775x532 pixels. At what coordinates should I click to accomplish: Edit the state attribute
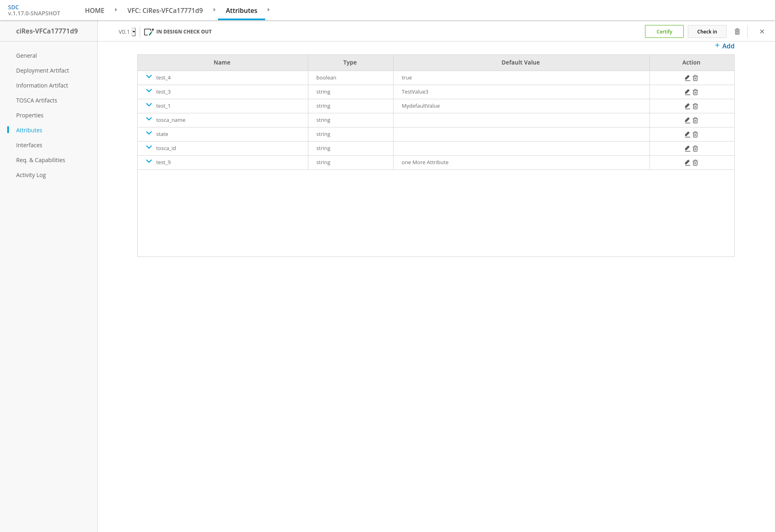(687, 134)
